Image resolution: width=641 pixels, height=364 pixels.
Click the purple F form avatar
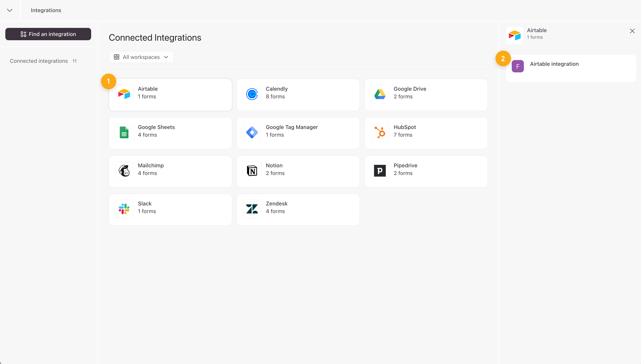coord(517,66)
